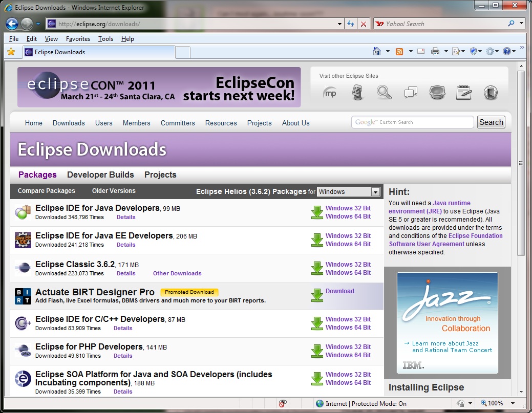Click the blue Help question-mark icon
Screen dimensions: 532x413
pos(506,51)
